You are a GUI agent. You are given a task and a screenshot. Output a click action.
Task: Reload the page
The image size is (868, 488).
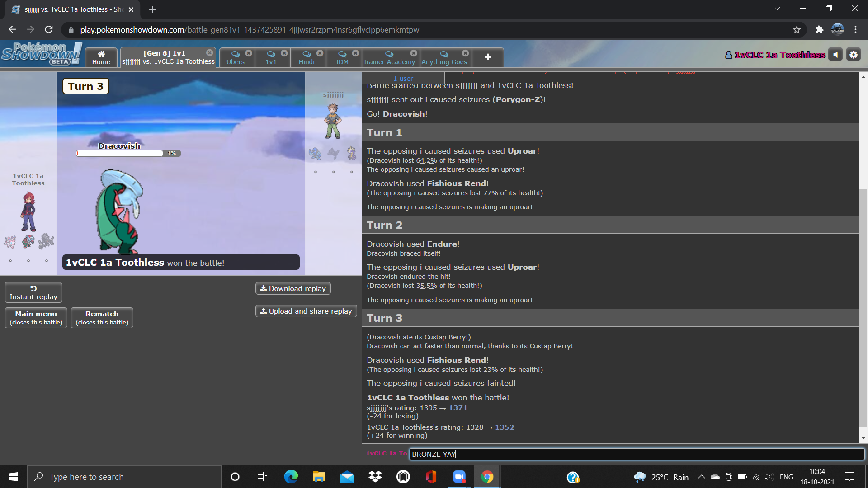pos(49,30)
